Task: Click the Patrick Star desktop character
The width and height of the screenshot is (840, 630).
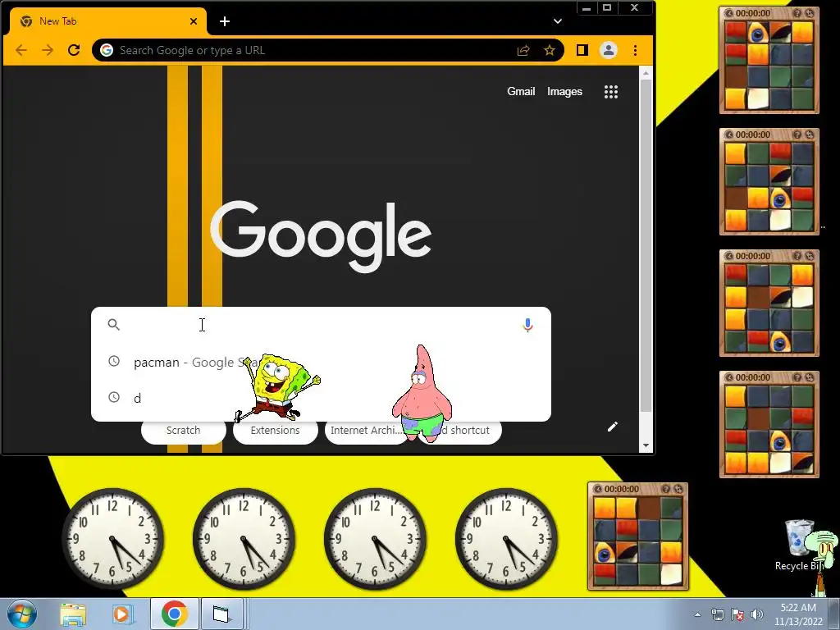Action: pyautogui.click(x=422, y=393)
